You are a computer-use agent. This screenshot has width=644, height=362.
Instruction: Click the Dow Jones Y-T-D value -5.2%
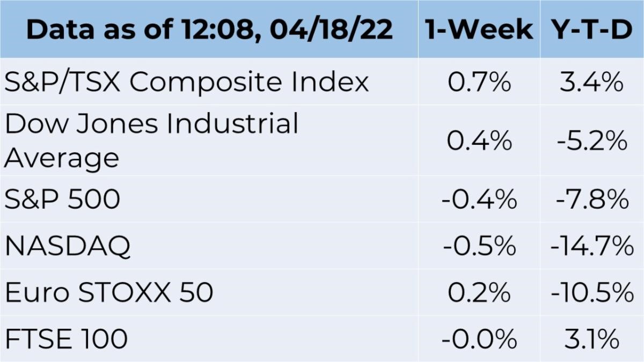pos(591,141)
